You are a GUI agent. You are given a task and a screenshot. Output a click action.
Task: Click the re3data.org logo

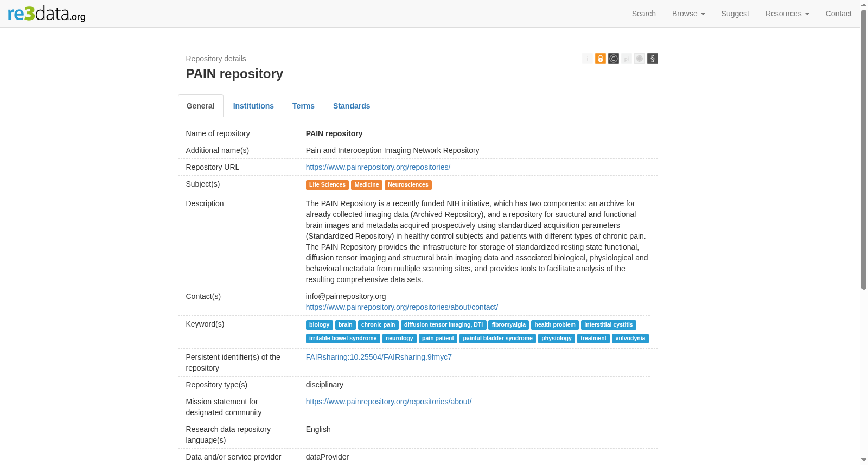[47, 14]
